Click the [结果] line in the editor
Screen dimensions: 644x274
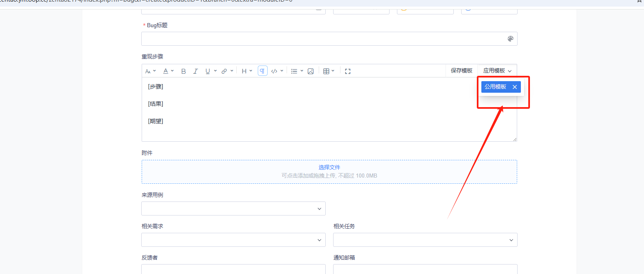pos(156,104)
